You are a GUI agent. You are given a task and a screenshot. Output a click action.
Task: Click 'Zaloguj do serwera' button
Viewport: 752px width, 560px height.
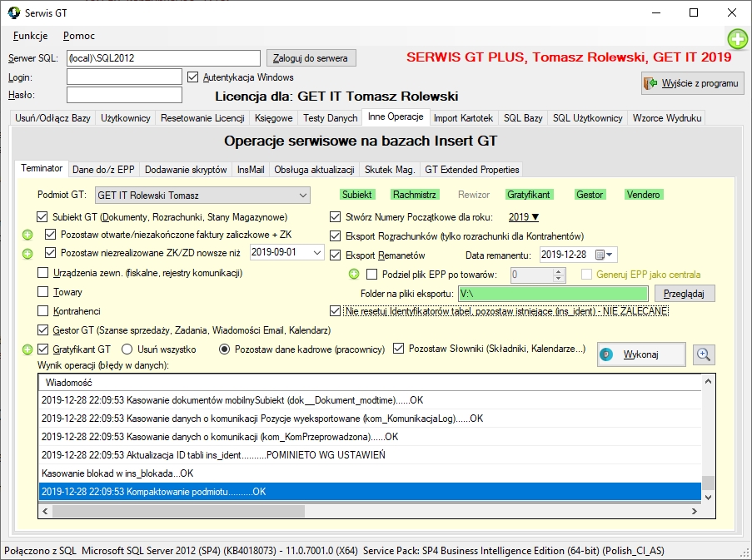pyautogui.click(x=311, y=58)
